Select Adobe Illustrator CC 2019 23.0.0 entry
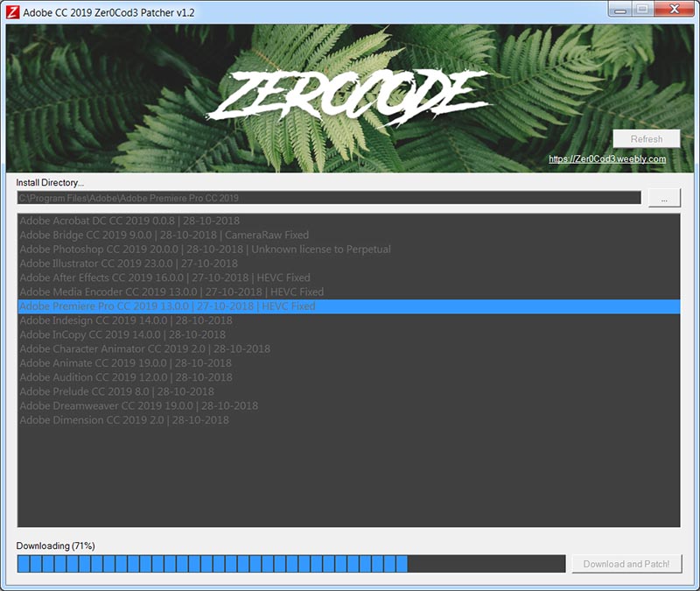Screen dimensions: 700x591 [348, 264]
